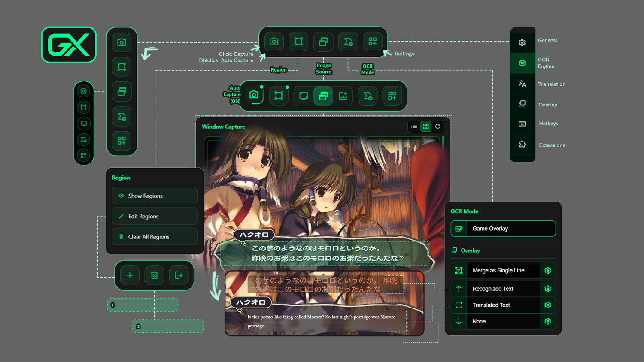Click the large GX logo

(69, 45)
